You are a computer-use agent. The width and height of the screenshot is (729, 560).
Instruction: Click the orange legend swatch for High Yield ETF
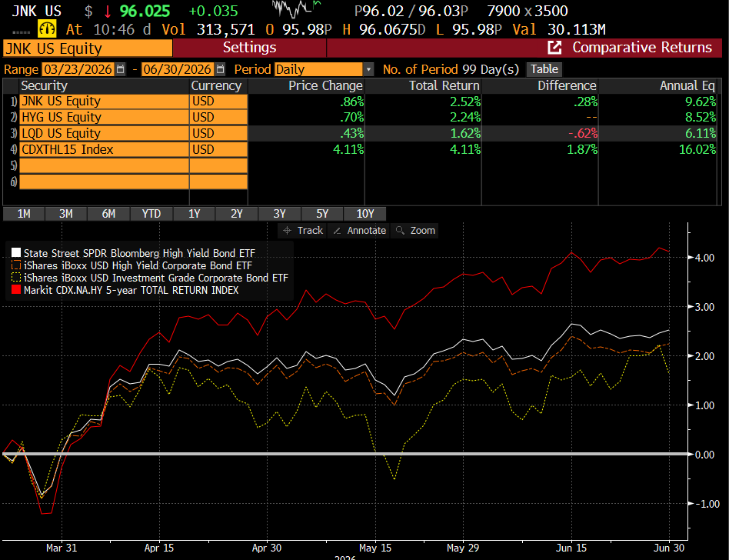click(16, 265)
